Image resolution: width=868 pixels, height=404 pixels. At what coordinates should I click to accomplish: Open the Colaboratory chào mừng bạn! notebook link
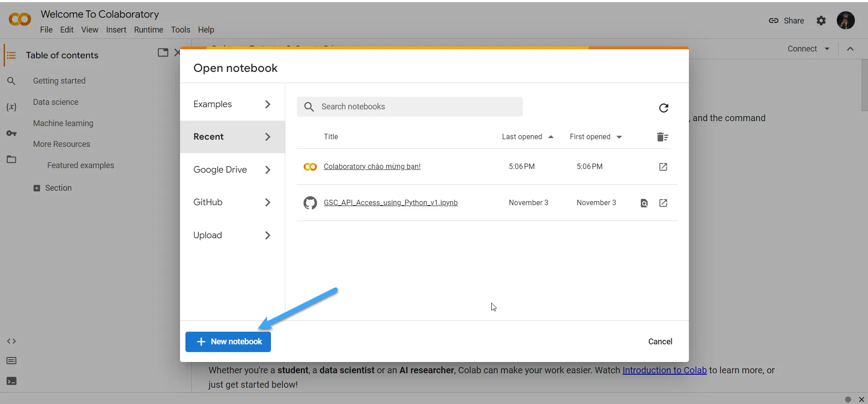[x=372, y=167]
